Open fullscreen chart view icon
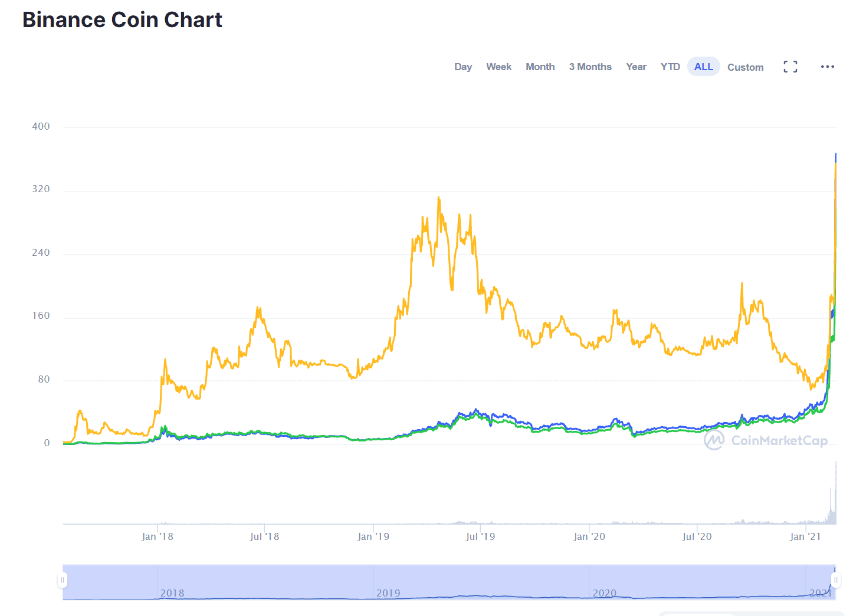The width and height of the screenshot is (853, 616). 790,67
